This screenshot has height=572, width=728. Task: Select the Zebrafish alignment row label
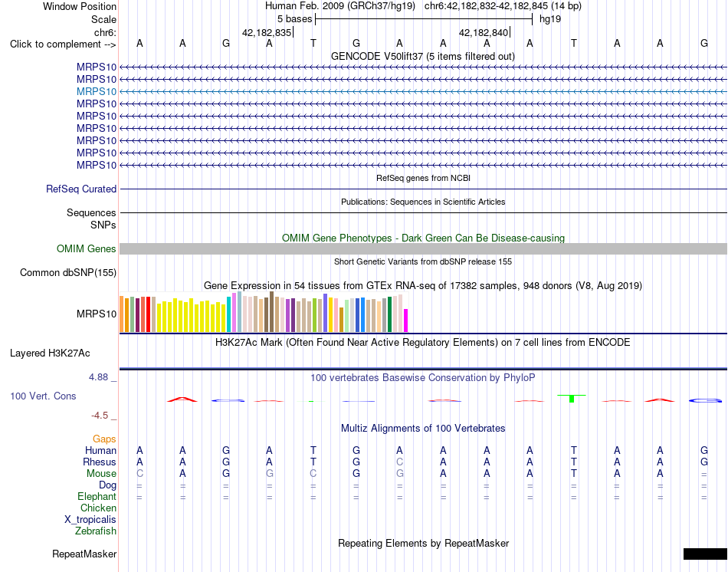pyautogui.click(x=96, y=531)
